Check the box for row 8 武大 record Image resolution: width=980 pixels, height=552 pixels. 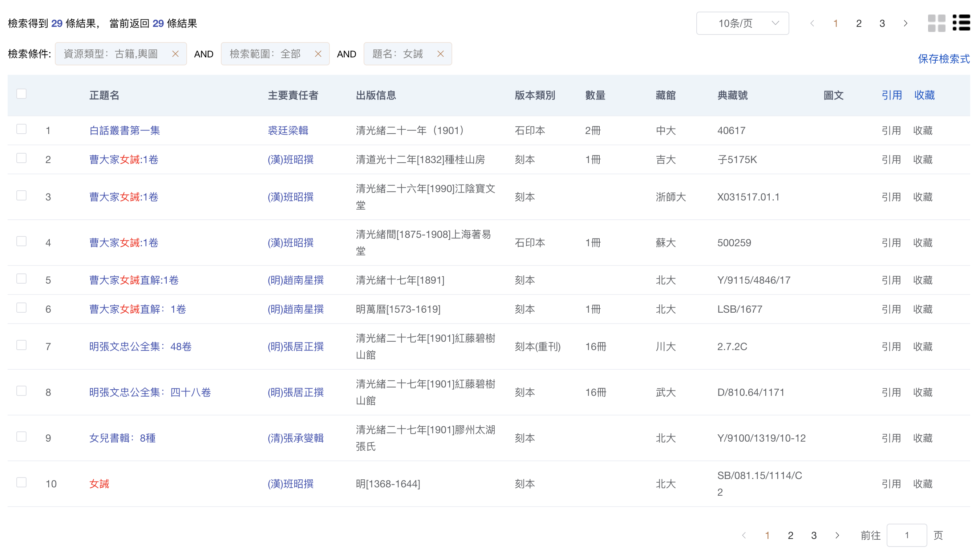pos(21,391)
